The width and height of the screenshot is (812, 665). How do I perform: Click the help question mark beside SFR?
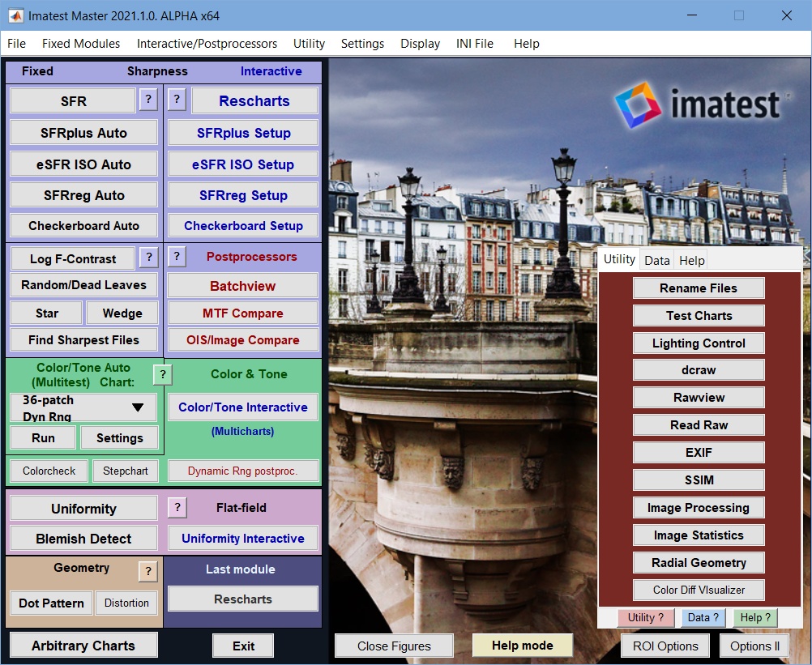(x=148, y=100)
